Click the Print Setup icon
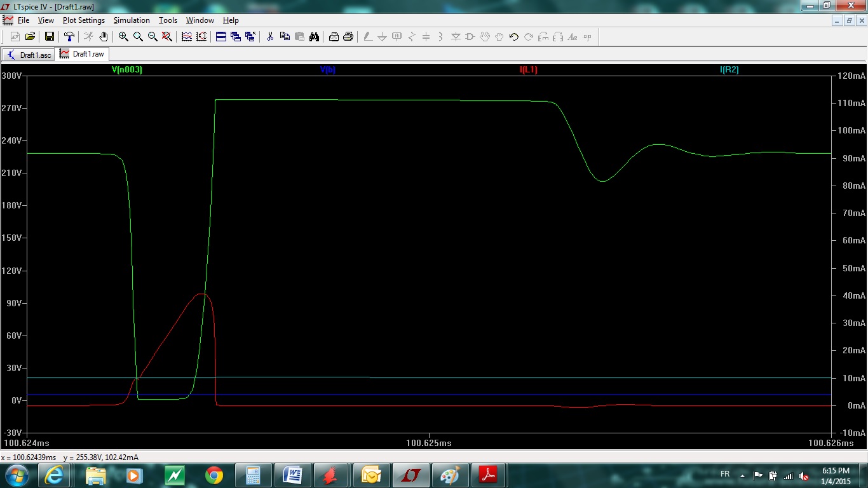This screenshot has width=868, height=488. [334, 37]
